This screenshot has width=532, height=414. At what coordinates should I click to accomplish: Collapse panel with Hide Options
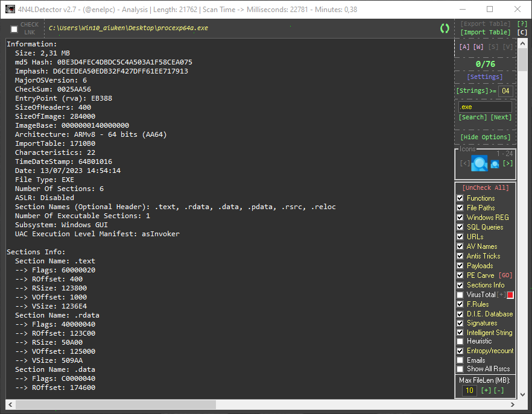485,137
